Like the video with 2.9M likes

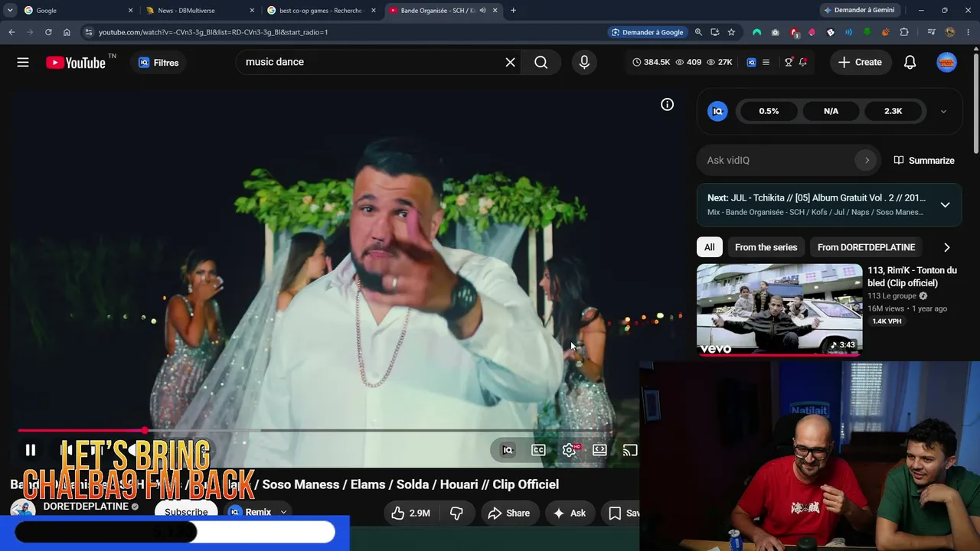click(410, 513)
